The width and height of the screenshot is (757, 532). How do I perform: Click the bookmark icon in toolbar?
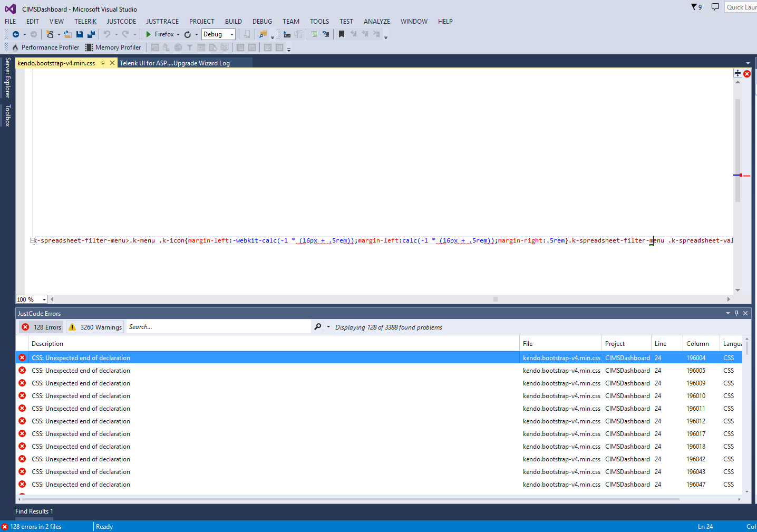[x=342, y=34]
